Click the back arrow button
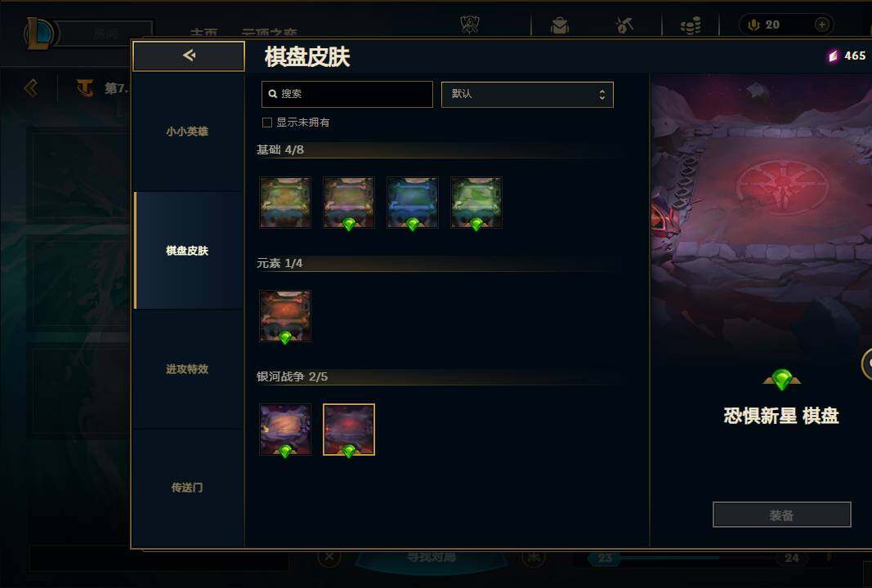The image size is (872, 588). click(x=189, y=56)
